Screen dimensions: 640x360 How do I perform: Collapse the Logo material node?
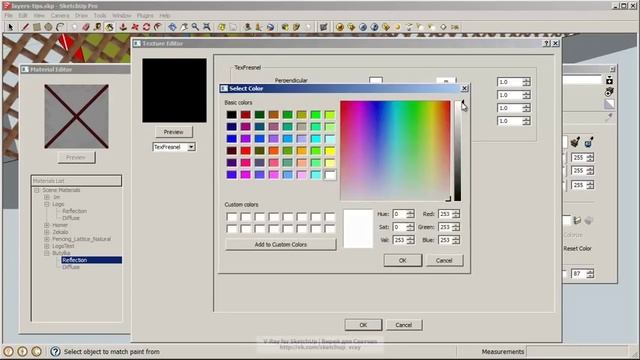[47, 204]
